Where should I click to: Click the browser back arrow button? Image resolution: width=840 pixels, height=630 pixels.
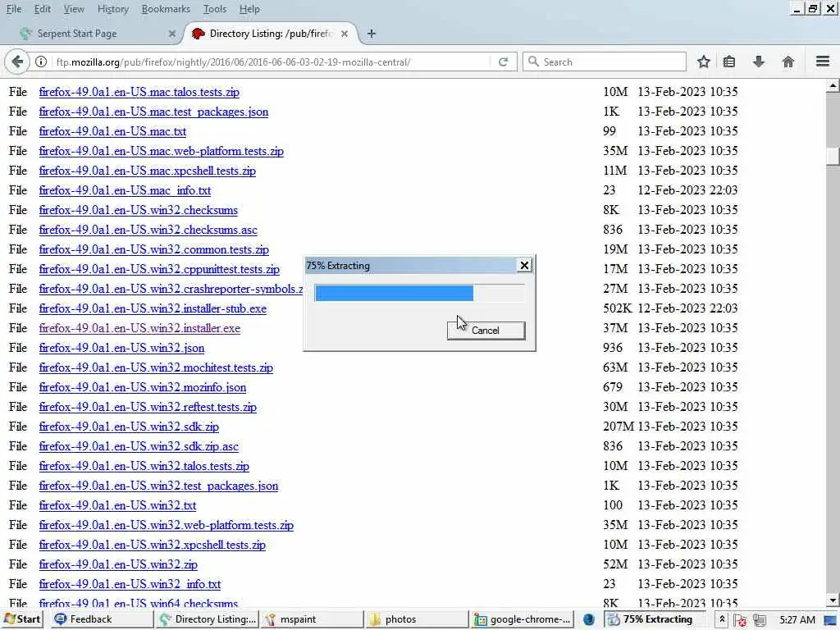16,62
